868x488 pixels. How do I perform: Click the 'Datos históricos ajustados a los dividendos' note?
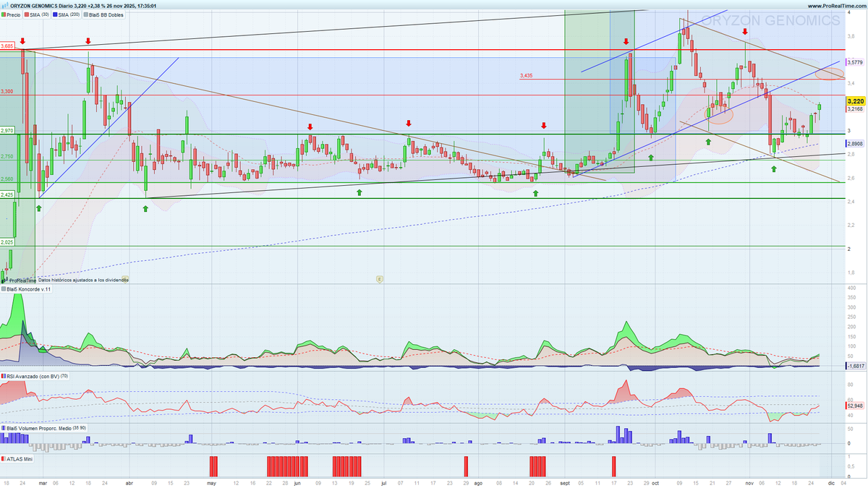[x=84, y=280]
